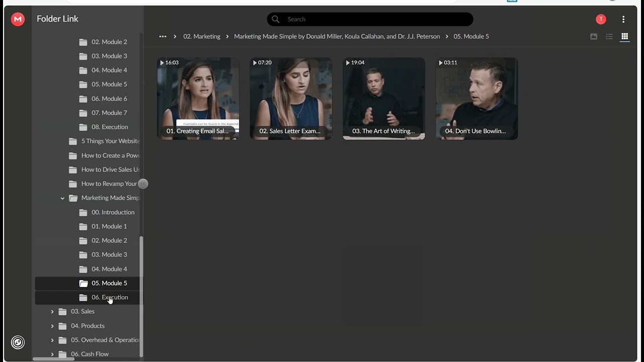Viewport: 644px width, 362px height.
Task: Click the sidebar horizontal scrollbar
Action: click(53, 358)
